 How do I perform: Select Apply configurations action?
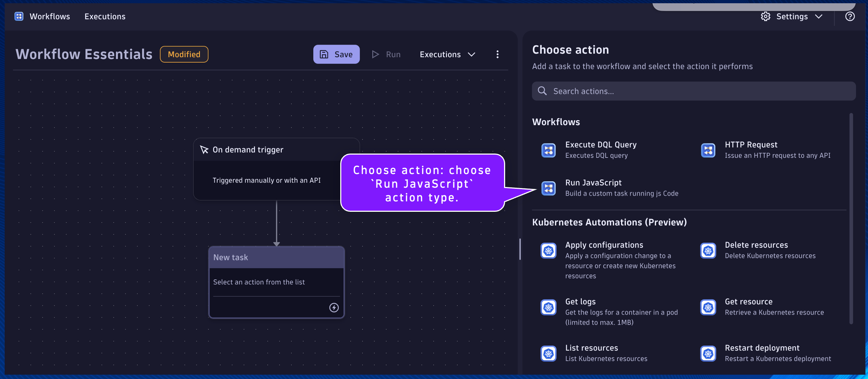coord(620,260)
